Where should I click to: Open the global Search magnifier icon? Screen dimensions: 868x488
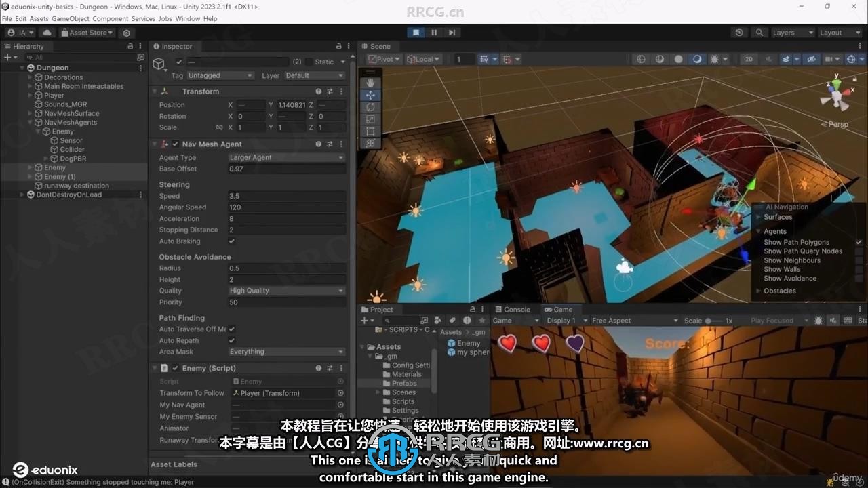[759, 33]
